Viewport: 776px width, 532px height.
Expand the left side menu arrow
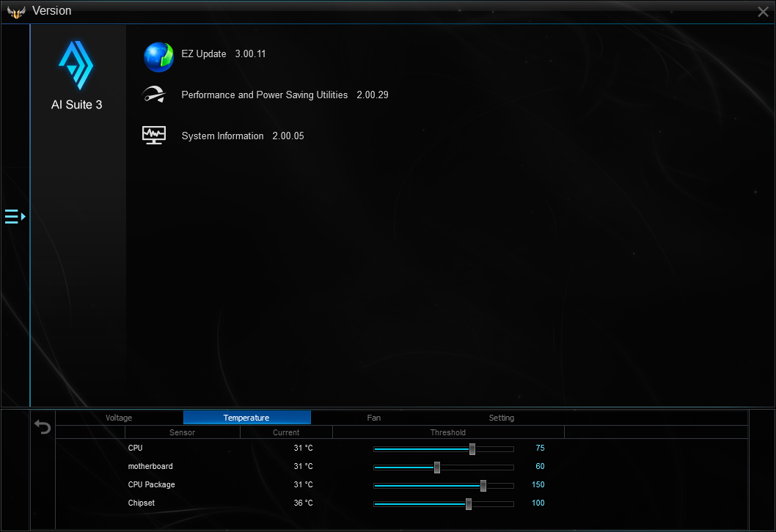15,217
